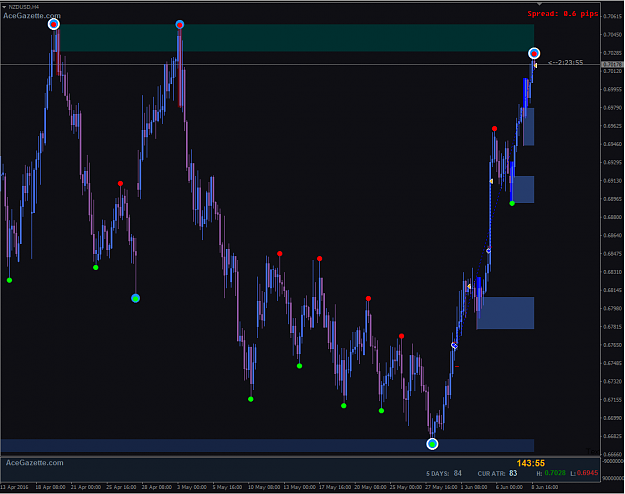The image size is (625, 494).
Task: Click the AceGazette.com label at top left
Action: (x=32, y=16)
